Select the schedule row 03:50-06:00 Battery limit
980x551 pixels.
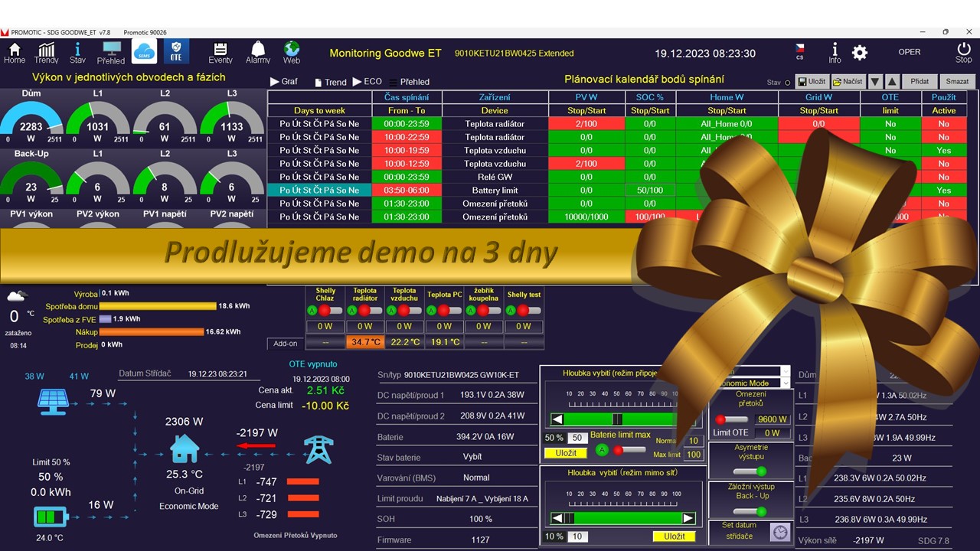point(616,190)
